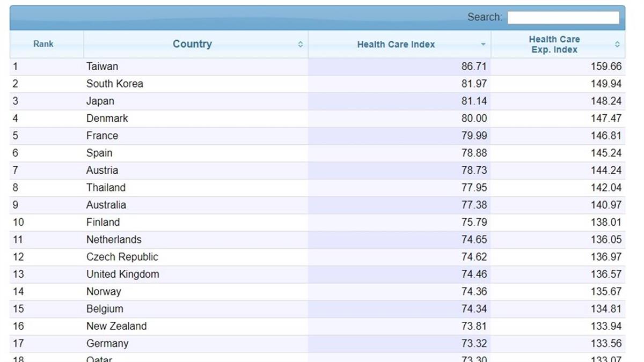Click United Kingdom country name
Viewport: 644px width, 362px height.
(123, 274)
